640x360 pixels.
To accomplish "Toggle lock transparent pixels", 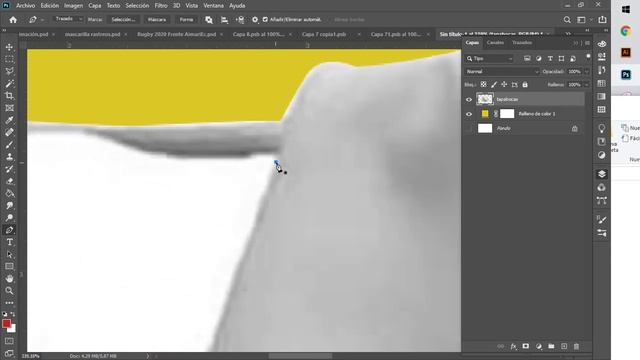I will click(483, 84).
